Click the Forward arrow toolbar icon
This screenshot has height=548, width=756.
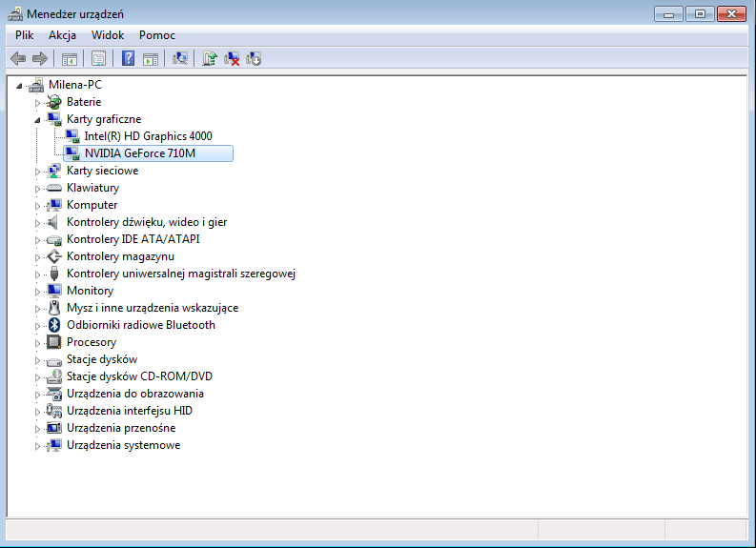pyautogui.click(x=39, y=59)
